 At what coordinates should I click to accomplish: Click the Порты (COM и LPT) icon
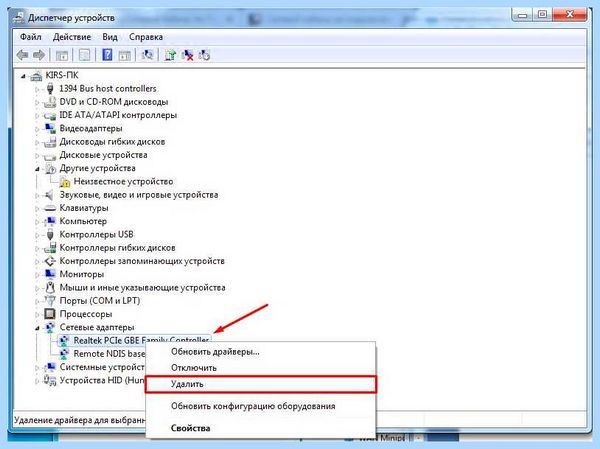50,301
